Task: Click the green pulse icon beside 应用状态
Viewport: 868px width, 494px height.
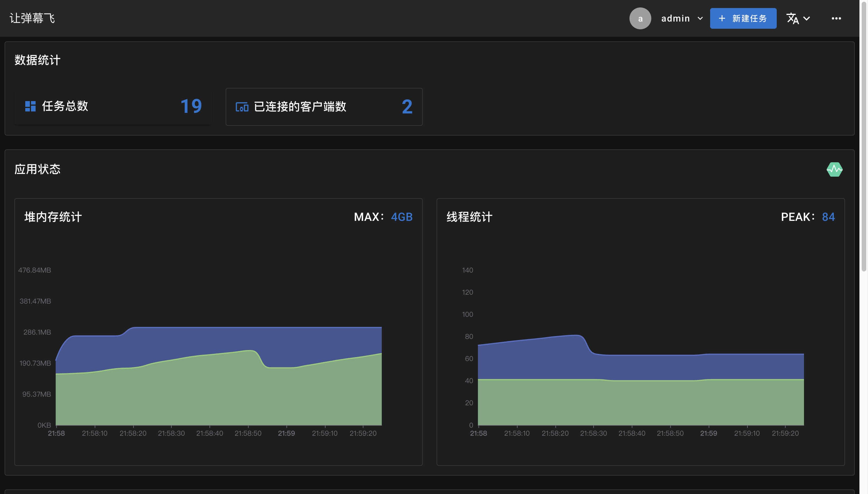Action: coord(834,169)
